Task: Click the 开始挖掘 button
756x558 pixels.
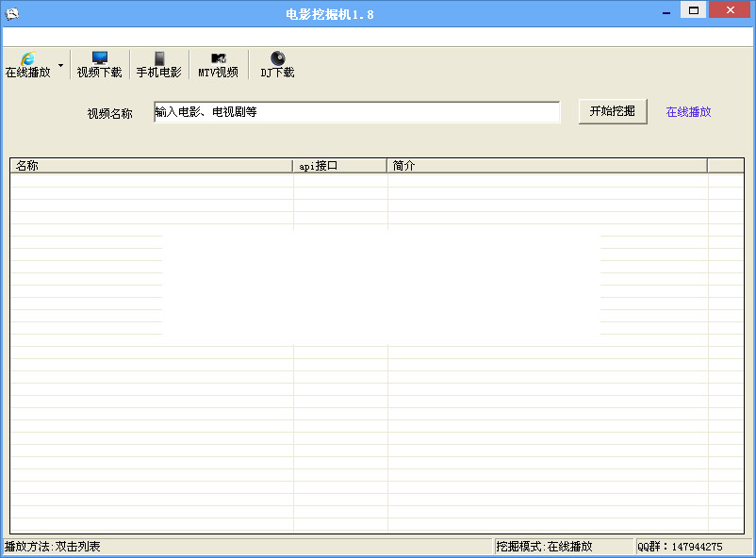Action: click(613, 111)
